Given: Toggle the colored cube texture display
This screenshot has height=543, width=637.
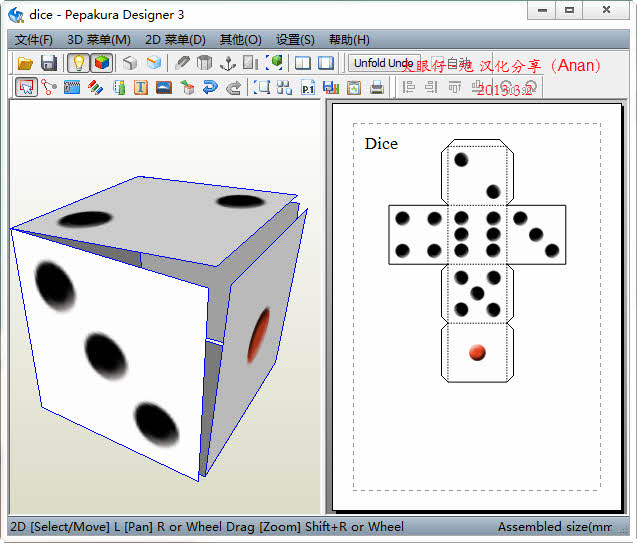Looking at the screenshot, I should (x=101, y=63).
